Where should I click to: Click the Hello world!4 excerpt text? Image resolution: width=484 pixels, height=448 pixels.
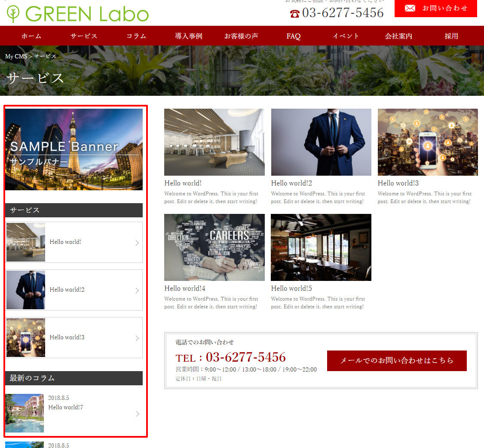tap(211, 303)
